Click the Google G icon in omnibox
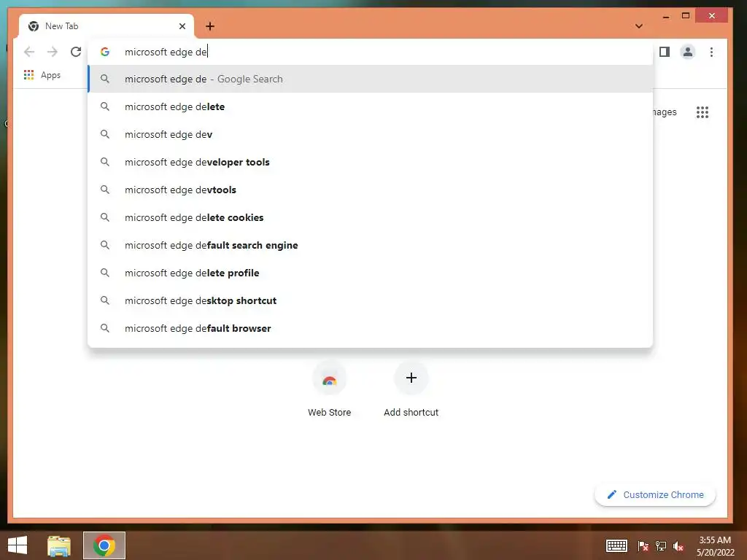This screenshot has height=560, width=747. pos(105,52)
